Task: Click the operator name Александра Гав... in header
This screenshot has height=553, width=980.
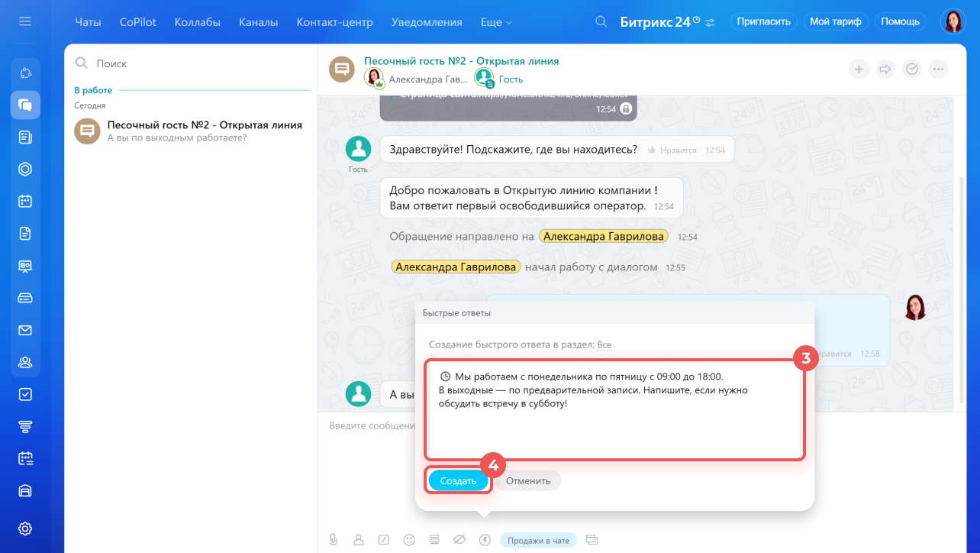Action: (428, 79)
